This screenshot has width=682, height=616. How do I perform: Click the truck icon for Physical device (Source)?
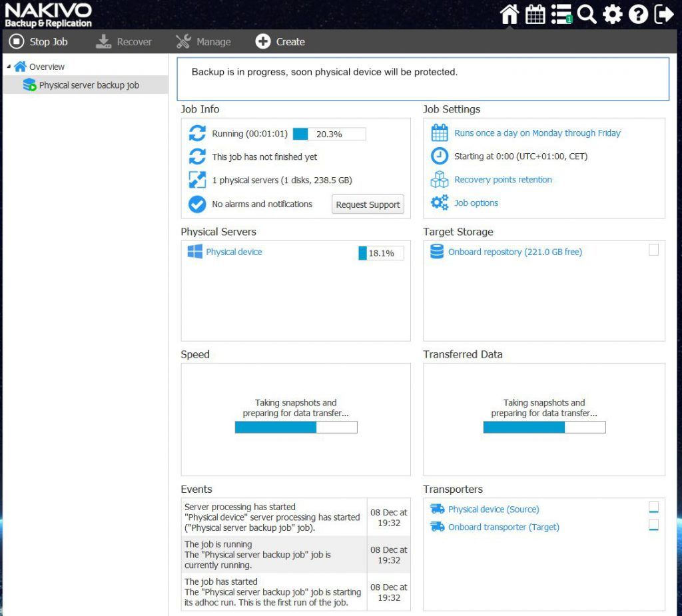(437, 509)
